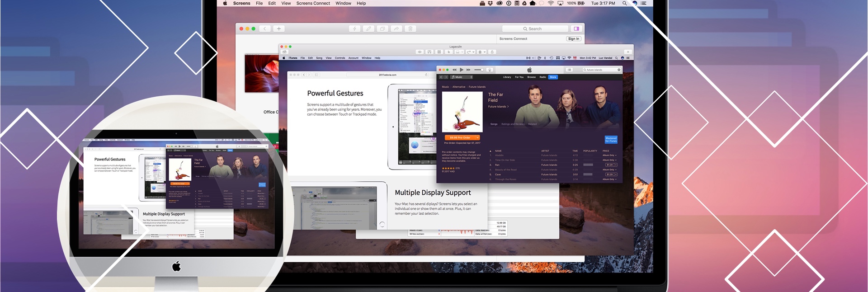This screenshot has height=292, width=868.
Task: Click the Sign In button for Screens Connect
Action: coord(574,39)
